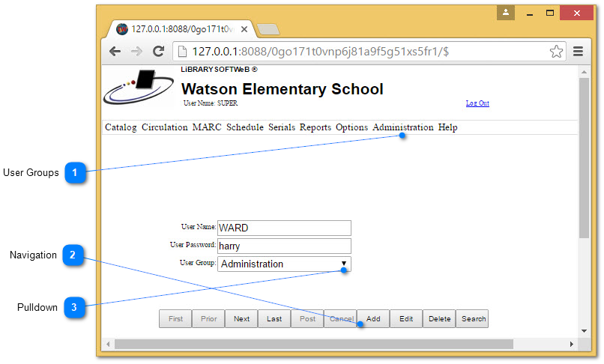Open a new browser tab
This screenshot has height=364, width=604.
click(268, 29)
